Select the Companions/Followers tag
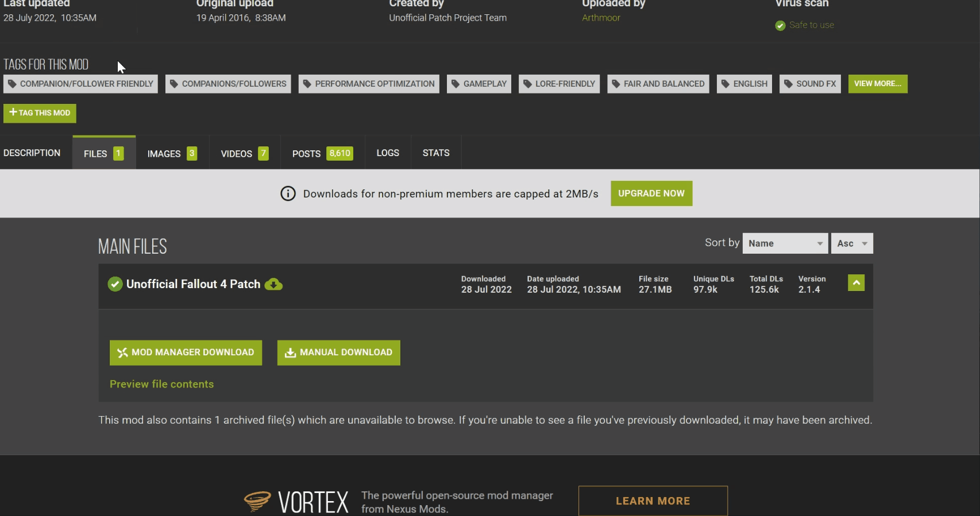Image resolution: width=980 pixels, height=516 pixels. pos(228,84)
